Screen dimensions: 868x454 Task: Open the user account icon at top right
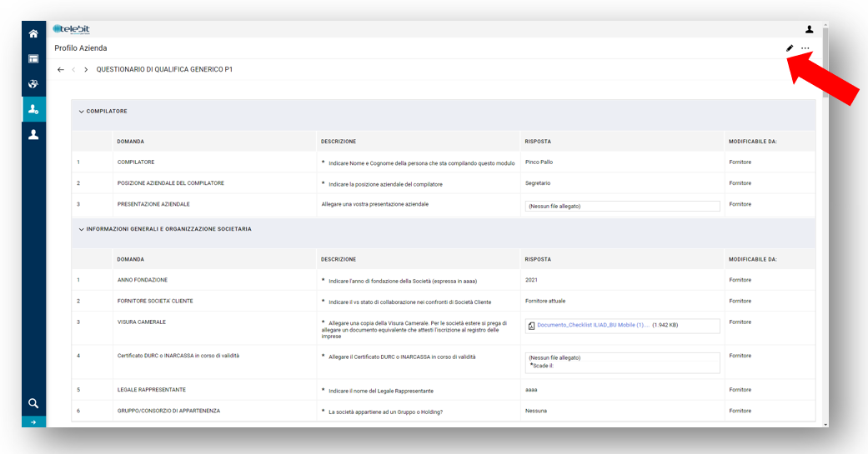click(809, 29)
